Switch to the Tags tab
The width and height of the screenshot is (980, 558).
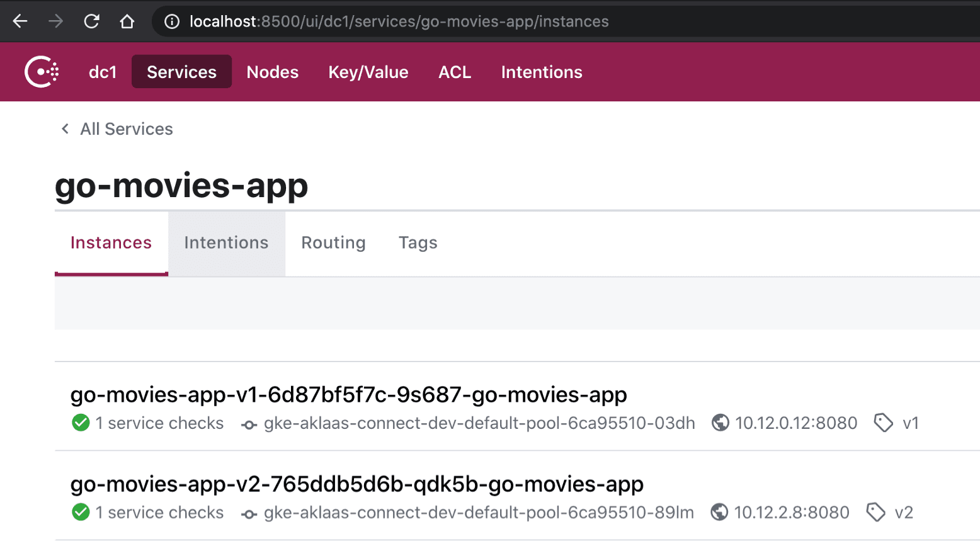tap(418, 243)
